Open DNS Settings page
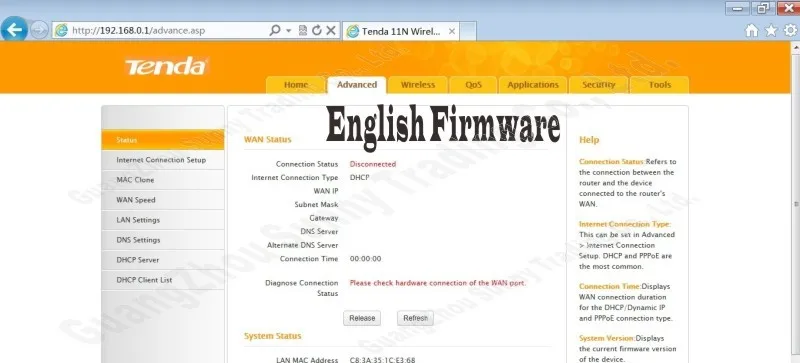This screenshot has height=363, width=800. tap(163, 240)
